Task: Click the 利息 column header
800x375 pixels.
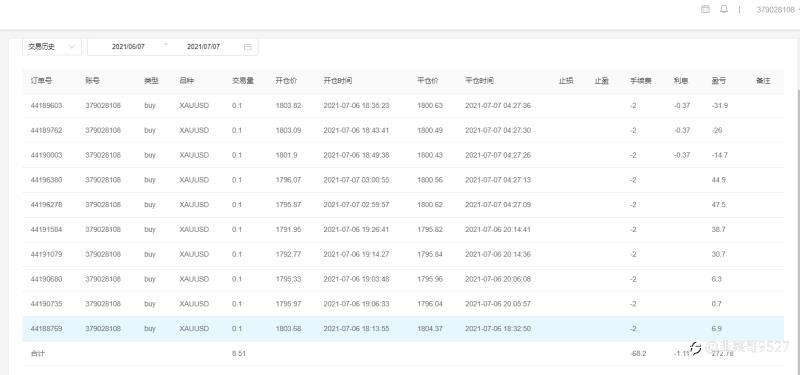Action: pos(681,81)
